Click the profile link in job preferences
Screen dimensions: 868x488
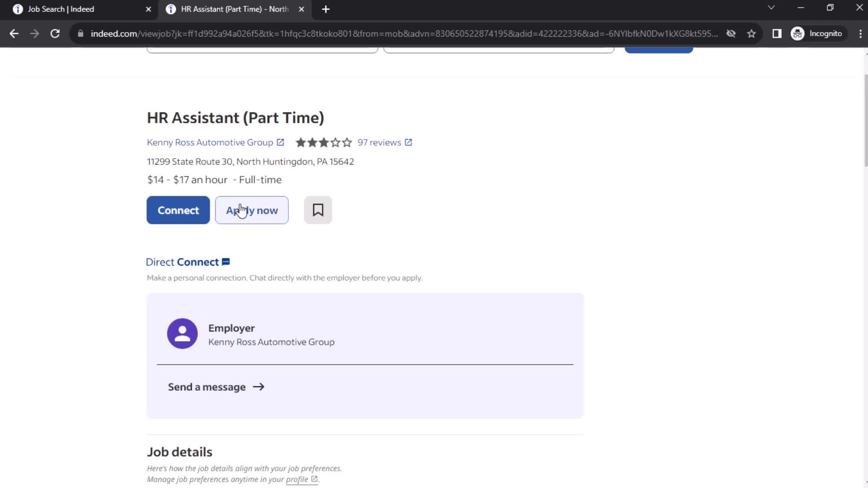pos(297,480)
